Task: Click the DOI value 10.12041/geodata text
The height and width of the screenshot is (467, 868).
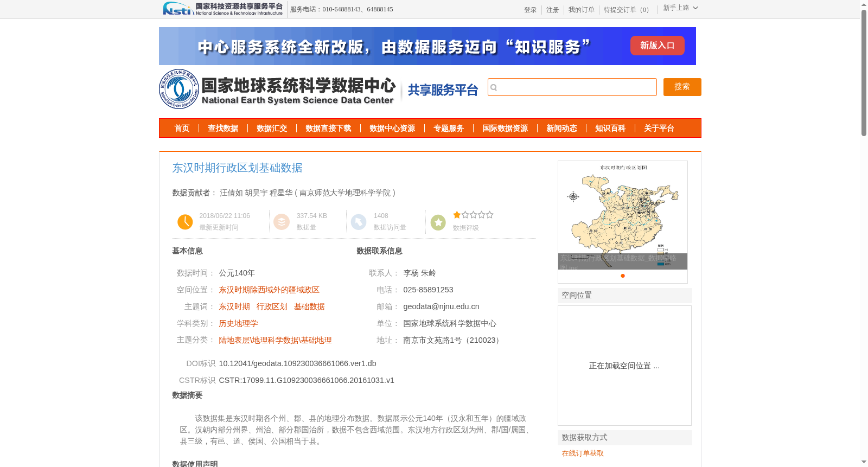Action: coord(297,363)
